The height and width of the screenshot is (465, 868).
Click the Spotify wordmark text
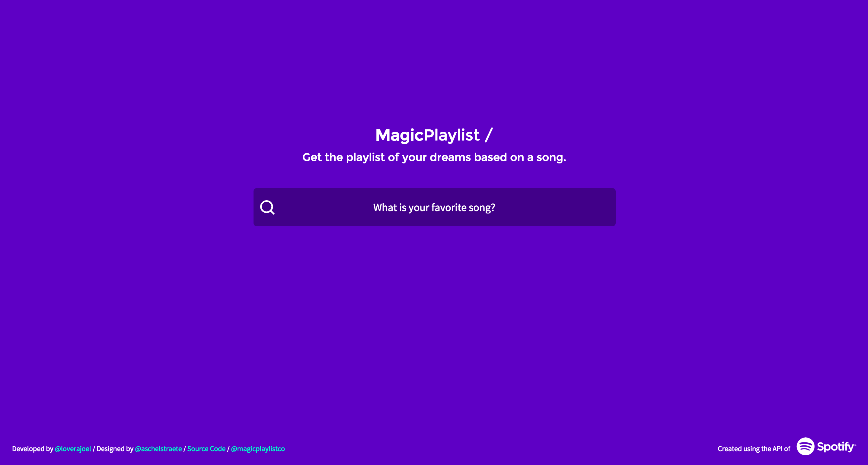click(x=836, y=447)
